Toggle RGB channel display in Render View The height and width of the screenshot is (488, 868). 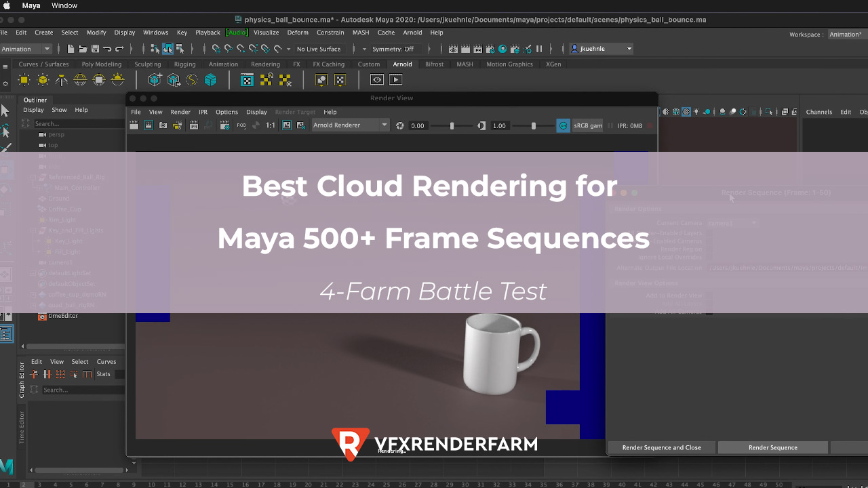coord(242,125)
